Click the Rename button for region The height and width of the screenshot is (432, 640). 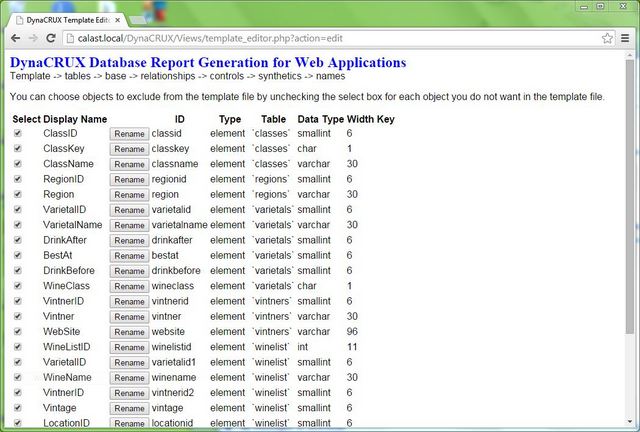[129, 195]
